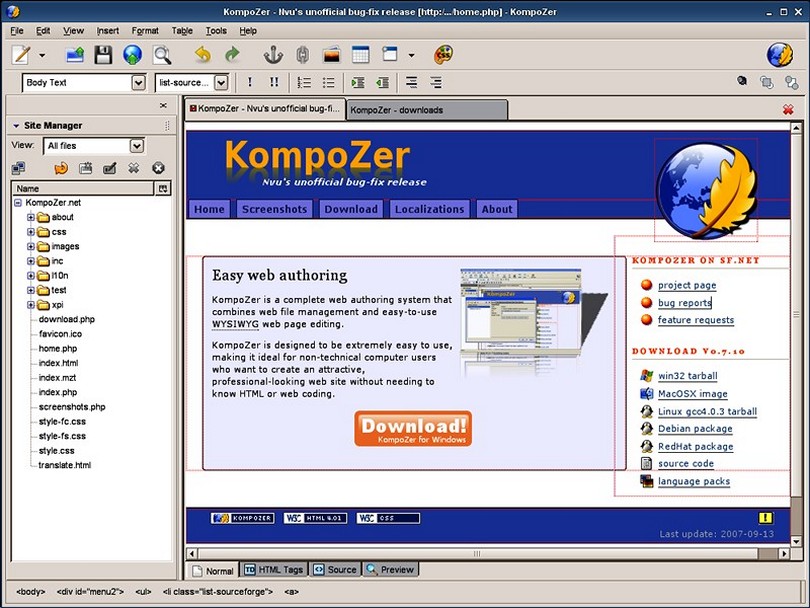
Task: Expand the css folder
Action: (31, 232)
